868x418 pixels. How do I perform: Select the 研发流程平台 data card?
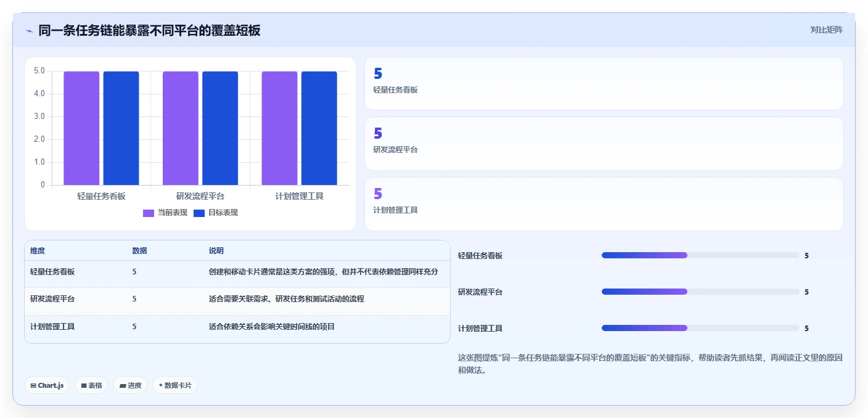coord(604,144)
